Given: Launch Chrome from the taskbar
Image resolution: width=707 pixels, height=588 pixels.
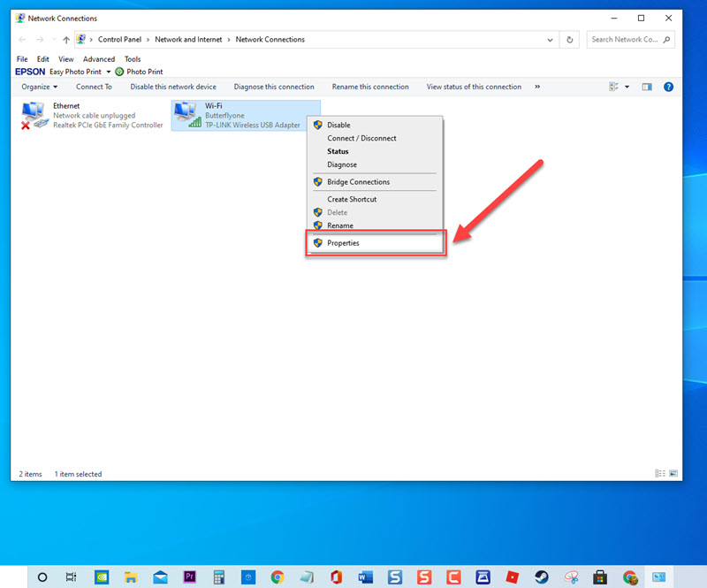Looking at the screenshot, I should click(277, 576).
